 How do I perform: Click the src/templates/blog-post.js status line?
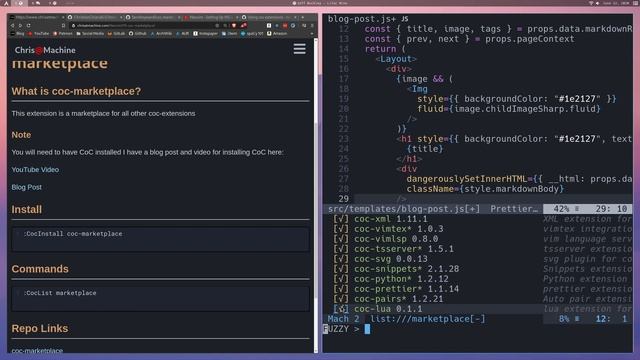[404, 209]
